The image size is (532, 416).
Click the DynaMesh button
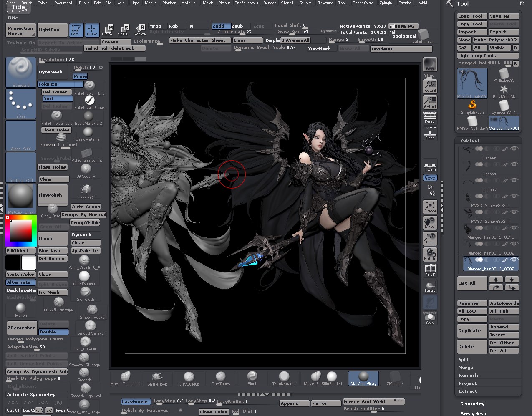[53, 72]
